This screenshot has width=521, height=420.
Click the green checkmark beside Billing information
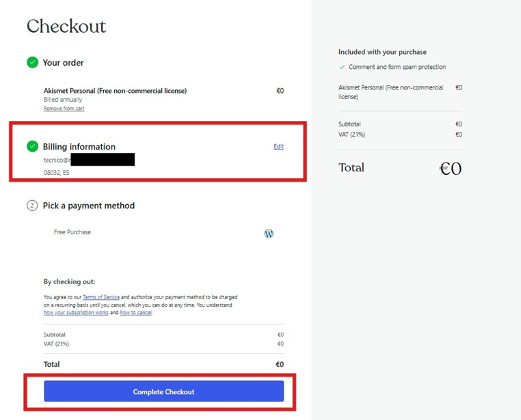point(32,146)
